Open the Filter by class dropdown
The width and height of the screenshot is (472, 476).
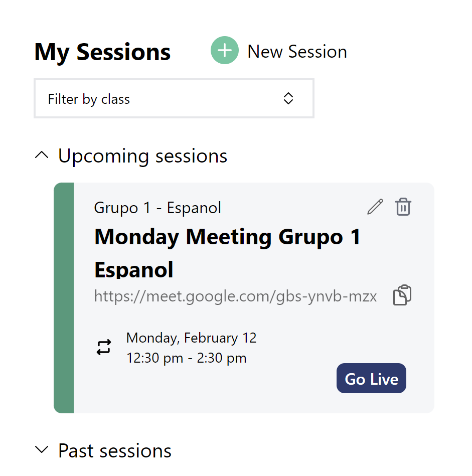click(174, 99)
